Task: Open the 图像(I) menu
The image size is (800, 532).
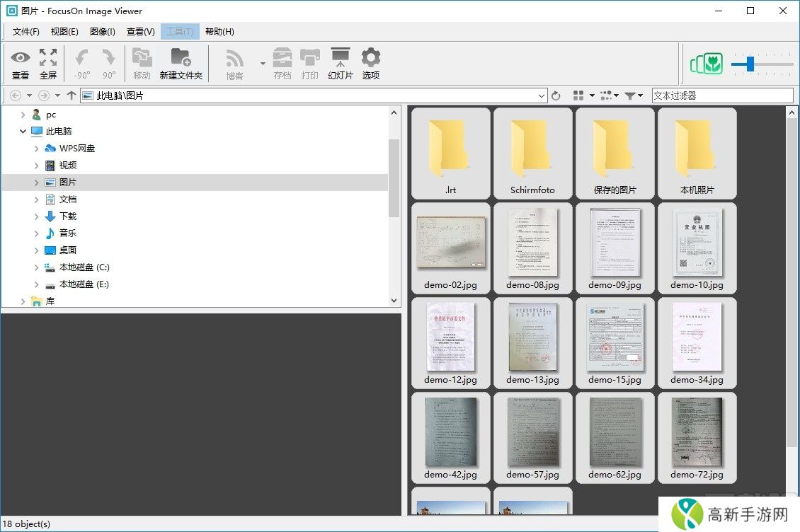Action: coord(103,31)
